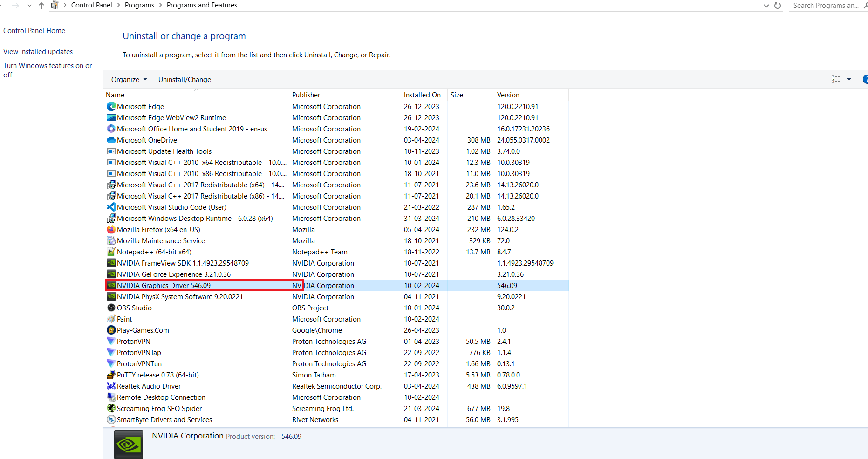Click the Windows Desktop Runtime installer icon
The height and width of the screenshot is (459, 868).
(x=111, y=219)
